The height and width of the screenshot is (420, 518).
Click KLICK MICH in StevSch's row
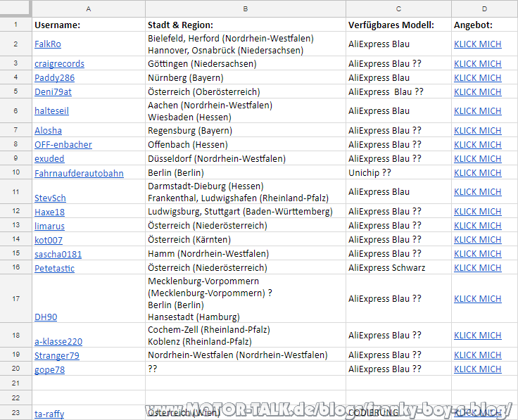(478, 192)
